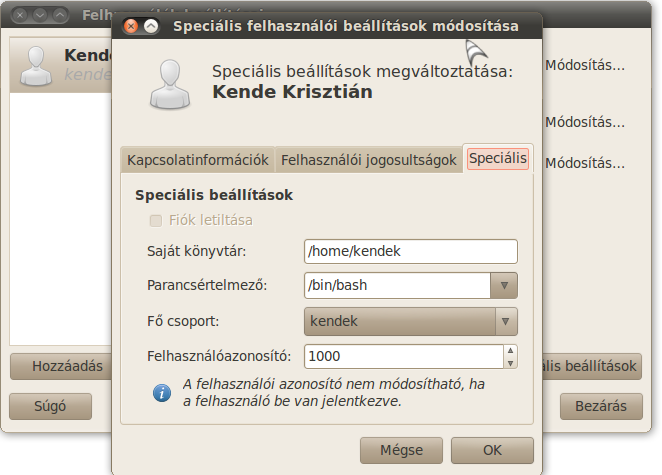The height and width of the screenshot is (475, 662).
Task: Cancel with the Mégse button
Action: pos(401,450)
